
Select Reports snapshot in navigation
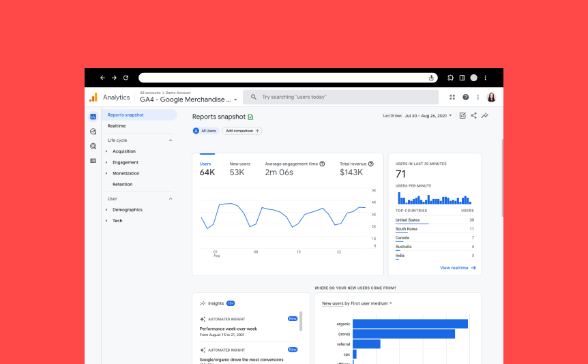pos(140,115)
